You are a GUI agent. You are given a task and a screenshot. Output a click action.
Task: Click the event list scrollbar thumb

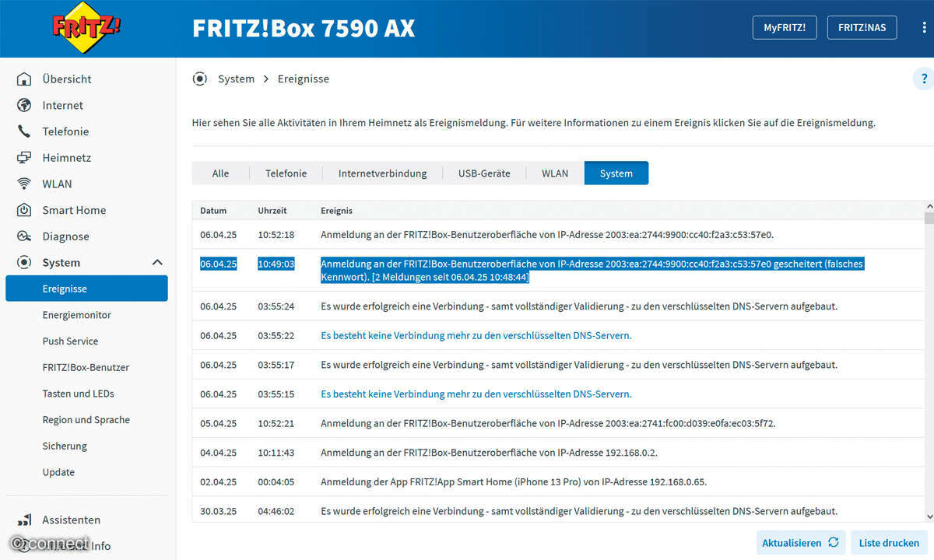pyautogui.click(x=928, y=218)
